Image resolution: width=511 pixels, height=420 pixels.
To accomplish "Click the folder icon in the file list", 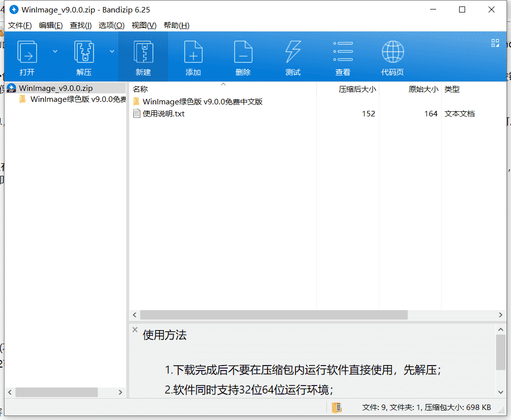I will [x=137, y=101].
